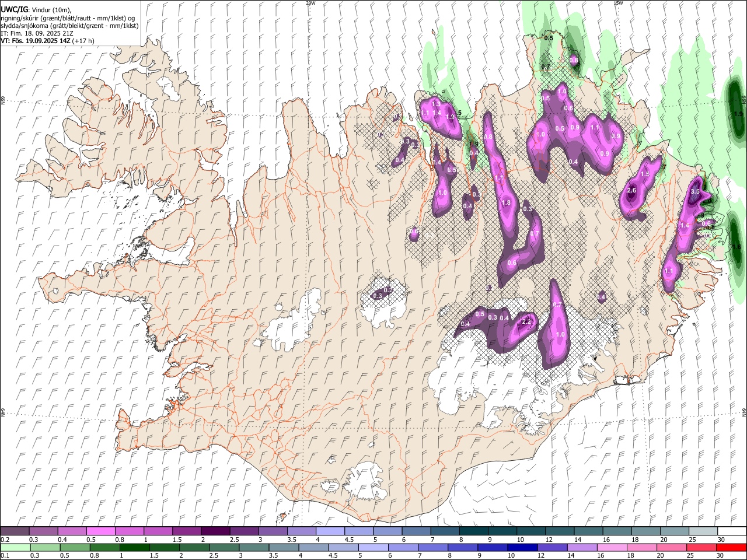Screen dimensions: 747x560
Task: Click the '15W' longitude label
Action: [618, 3]
